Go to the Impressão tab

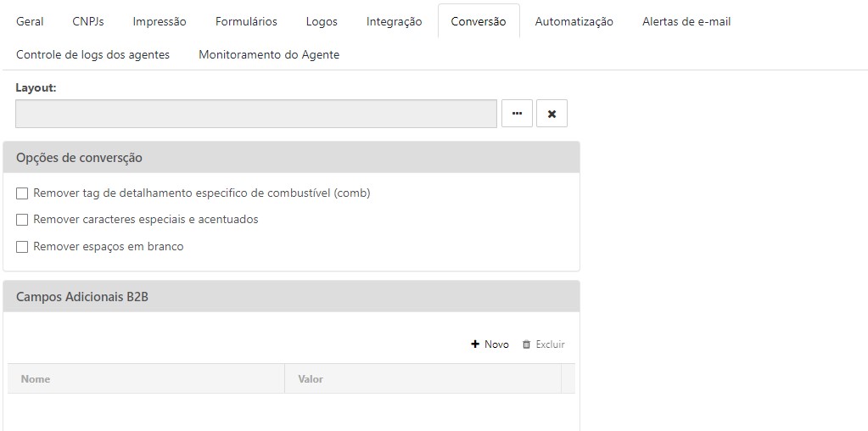coord(160,22)
